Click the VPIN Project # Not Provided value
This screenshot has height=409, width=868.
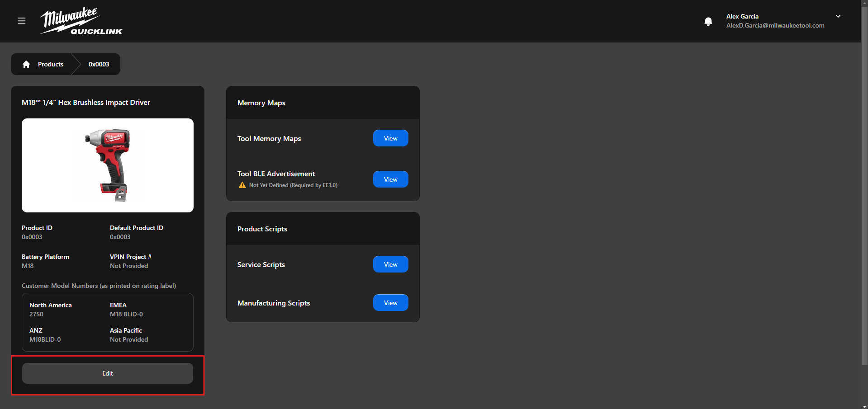pos(129,266)
